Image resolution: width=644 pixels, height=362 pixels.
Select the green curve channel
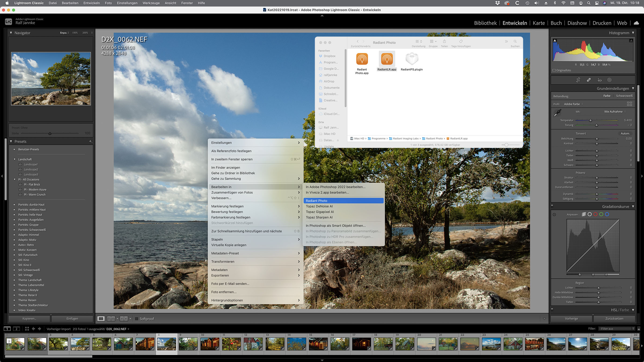601,214
